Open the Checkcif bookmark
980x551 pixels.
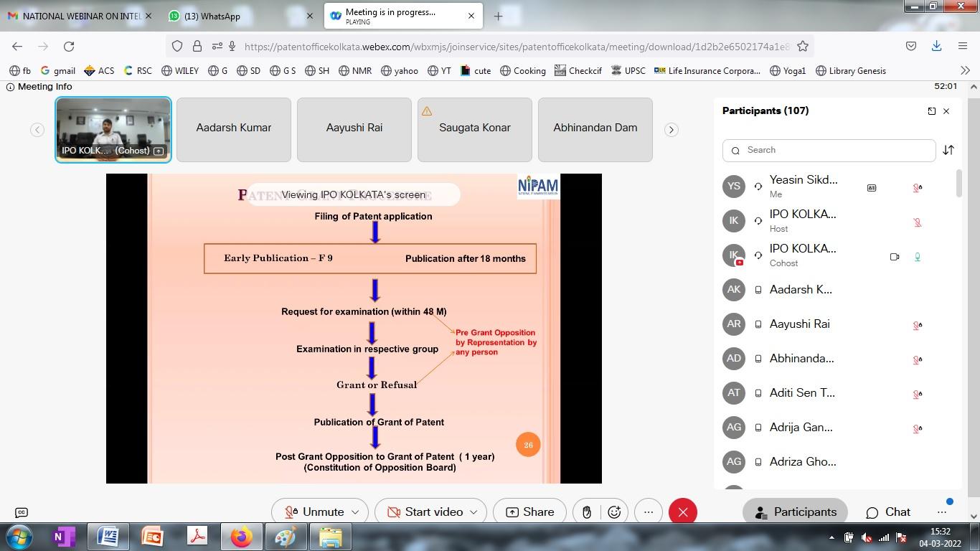[x=578, y=70]
